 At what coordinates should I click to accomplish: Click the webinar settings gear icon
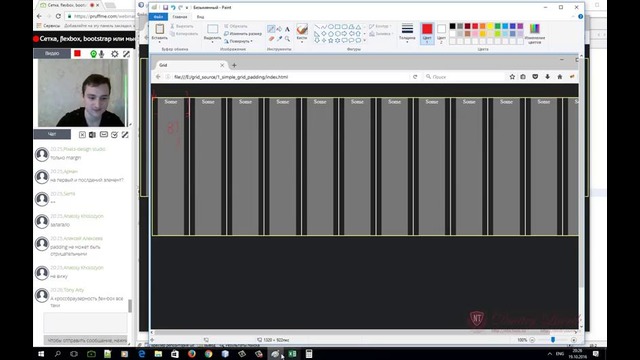pyautogui.click(x=115, y=54)
